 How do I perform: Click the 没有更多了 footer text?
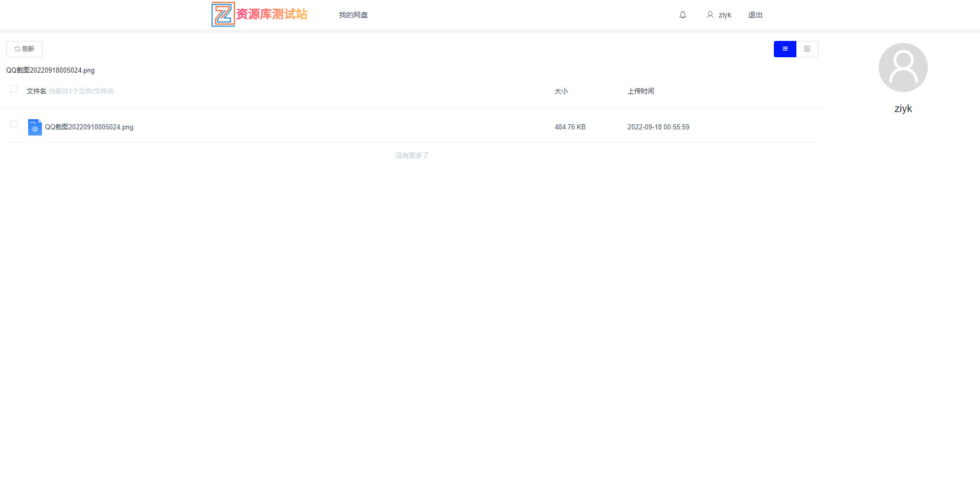[412, 155]
